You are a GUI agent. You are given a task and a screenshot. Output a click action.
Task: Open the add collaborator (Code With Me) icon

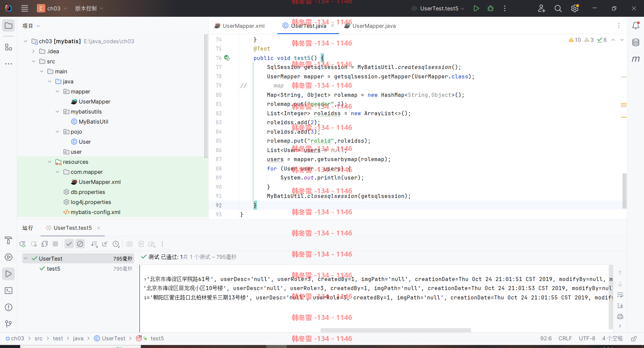tap(541, 8)
